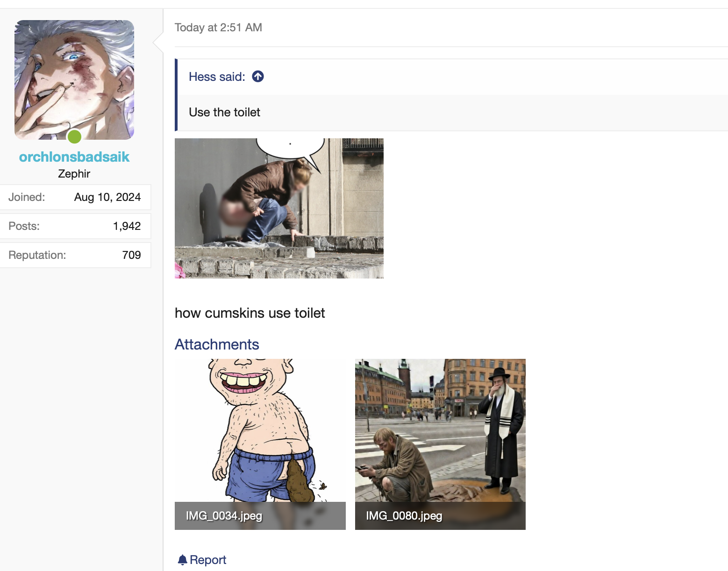
Task: Click the "Zephir" user title
Action: click(74, 174)
